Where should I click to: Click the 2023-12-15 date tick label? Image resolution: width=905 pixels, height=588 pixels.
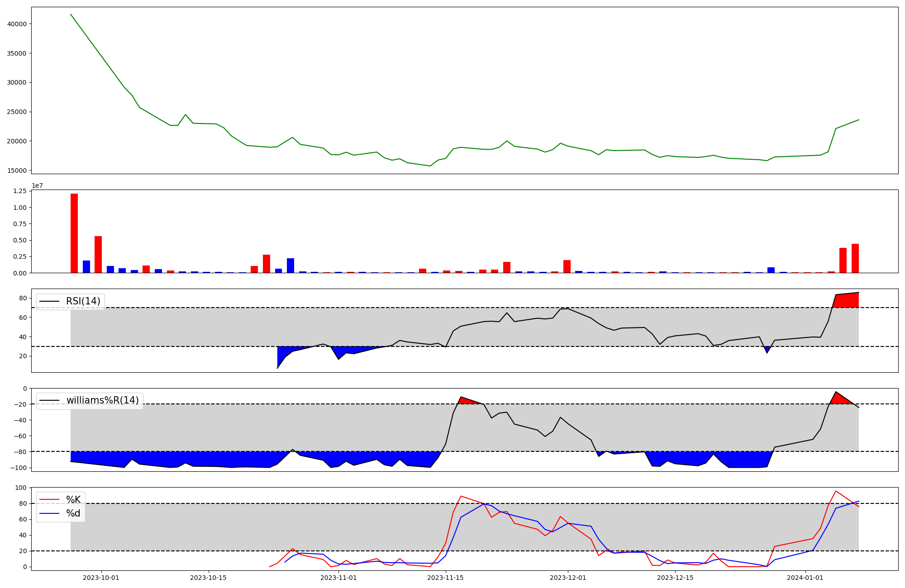click(675, 578)
